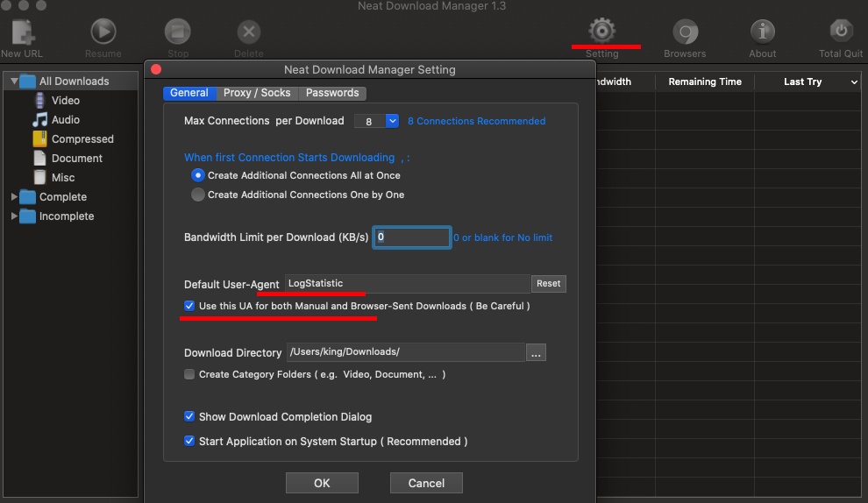
Task: Select Create Additional Connections One by One
Action: pos(198,195)
